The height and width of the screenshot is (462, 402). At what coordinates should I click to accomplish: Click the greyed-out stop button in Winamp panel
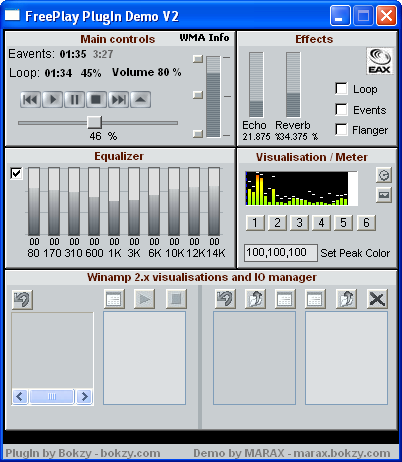[176, 299]
